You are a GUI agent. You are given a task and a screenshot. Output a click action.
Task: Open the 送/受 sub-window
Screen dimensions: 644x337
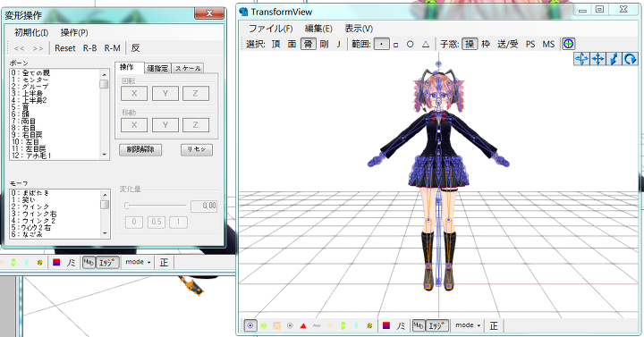508,44
